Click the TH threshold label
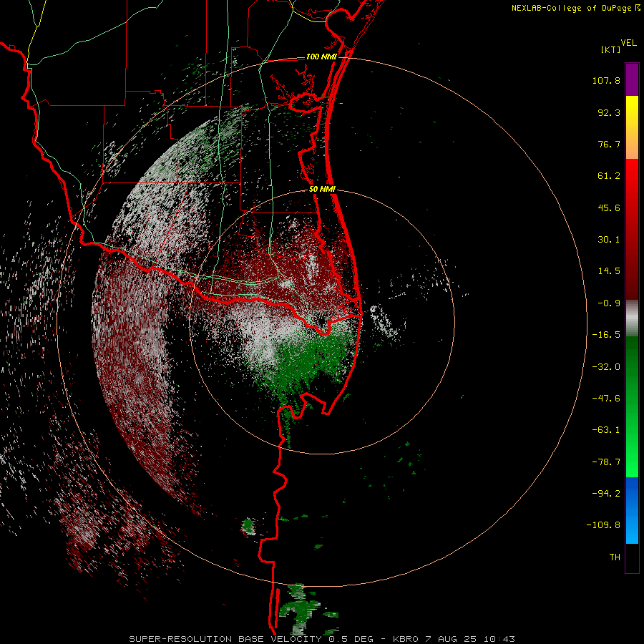This screenshot has height=644, width=644. click(x=615, y=557)
